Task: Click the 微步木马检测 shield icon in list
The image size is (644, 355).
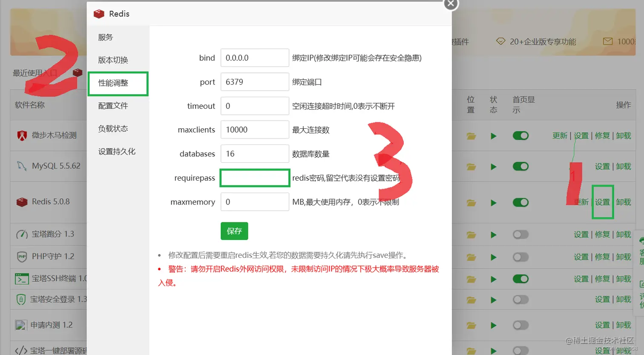Action: pos(22,136)
